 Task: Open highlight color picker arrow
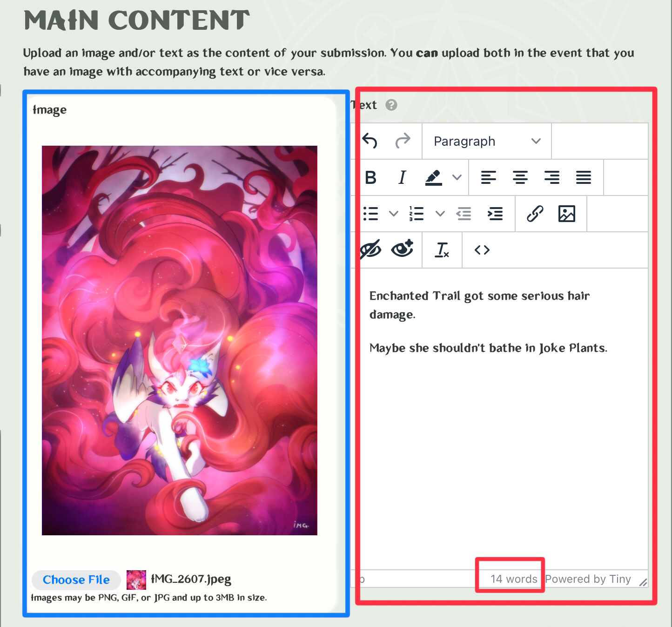(x=457, y=177)
